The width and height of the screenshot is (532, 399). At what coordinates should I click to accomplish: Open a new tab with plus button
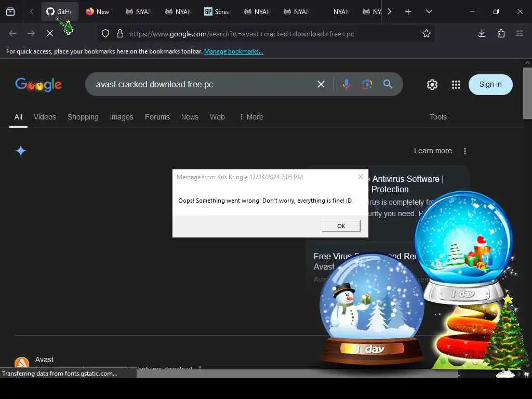click(x=408, y=12)
